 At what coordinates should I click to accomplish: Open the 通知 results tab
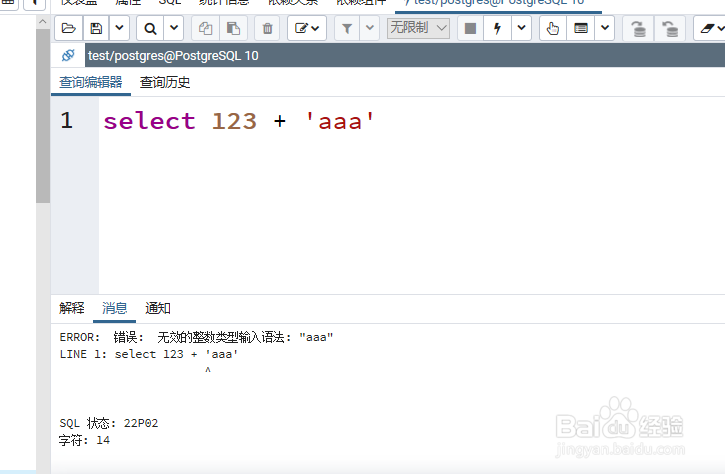158,308
